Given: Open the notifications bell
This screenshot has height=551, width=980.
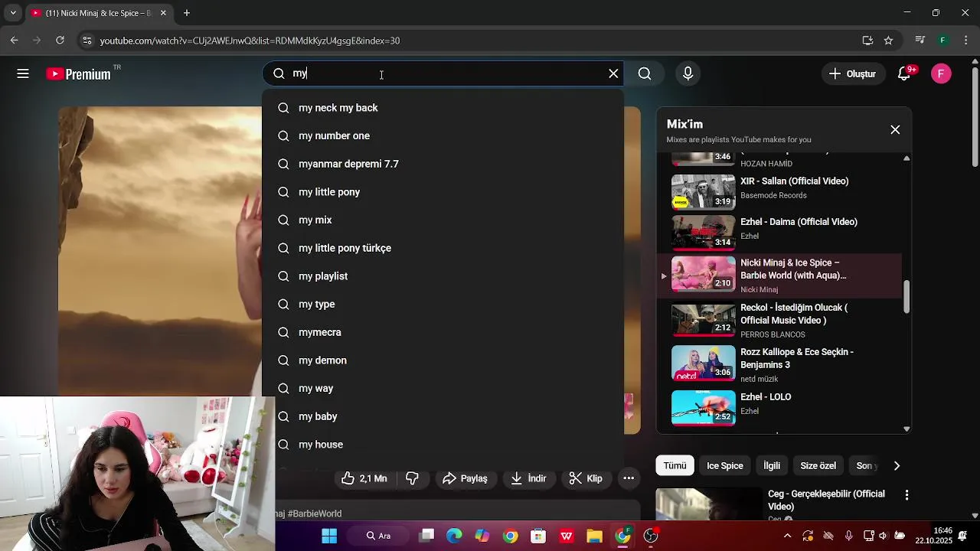Looking at the screenshot, I should pos(905,73).
